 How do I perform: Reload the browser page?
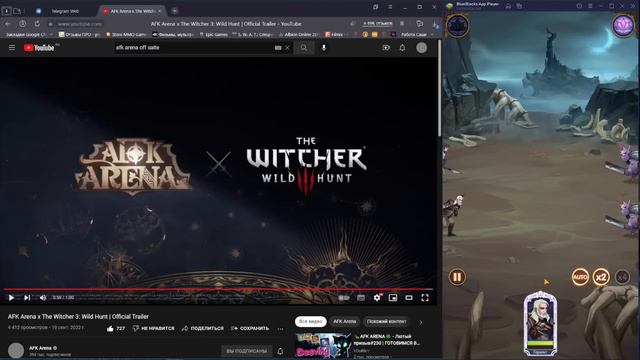click(x=37, y=24)
